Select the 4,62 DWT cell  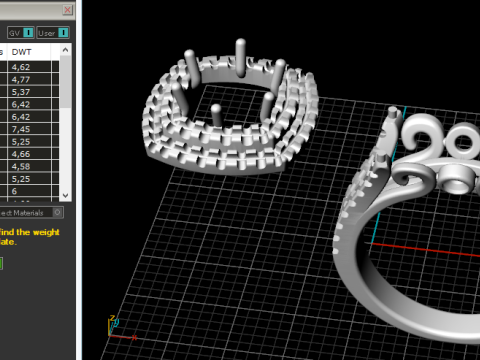click(x=29, y=67)
